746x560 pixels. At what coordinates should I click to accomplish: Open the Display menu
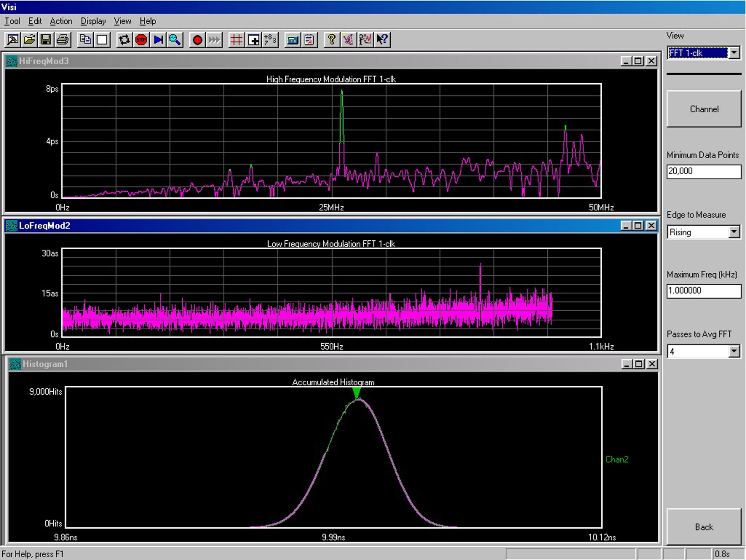[93, 21]
